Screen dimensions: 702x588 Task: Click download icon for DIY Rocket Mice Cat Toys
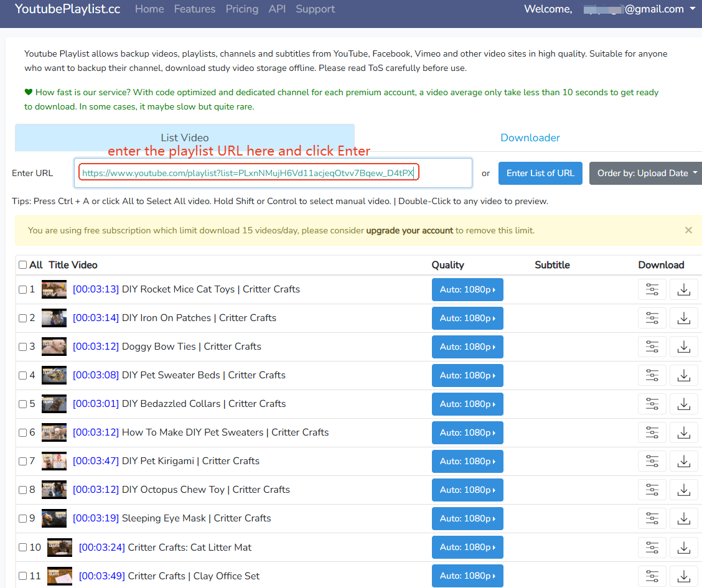[x=683, y=289]
